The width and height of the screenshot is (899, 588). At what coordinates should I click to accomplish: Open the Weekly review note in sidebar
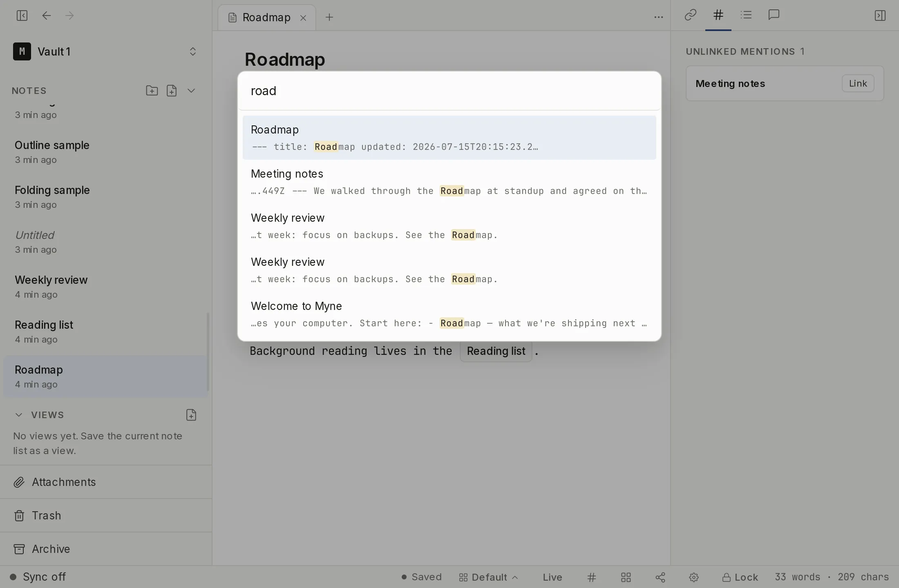coord(105,287)
